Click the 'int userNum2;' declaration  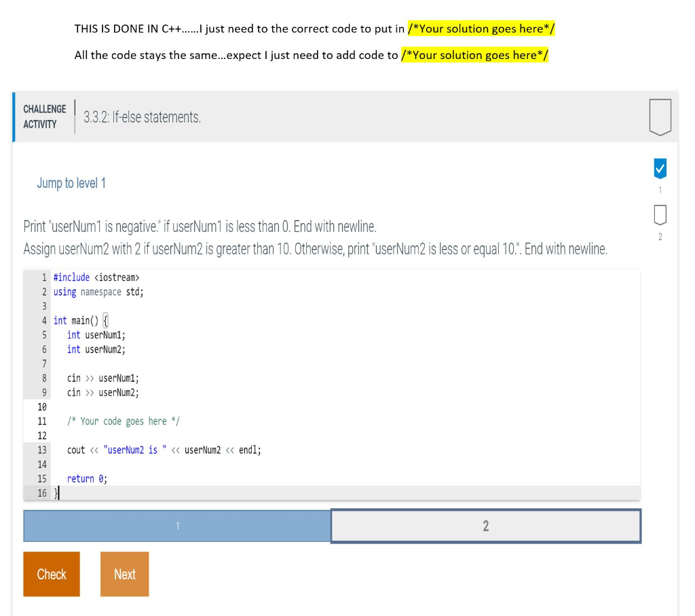pos(96,349)
